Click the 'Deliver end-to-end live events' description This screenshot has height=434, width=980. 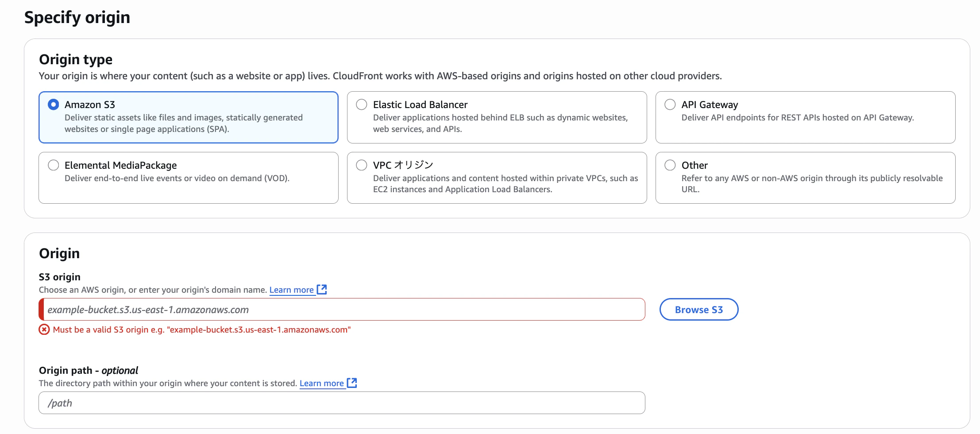[x=177, y=178]
